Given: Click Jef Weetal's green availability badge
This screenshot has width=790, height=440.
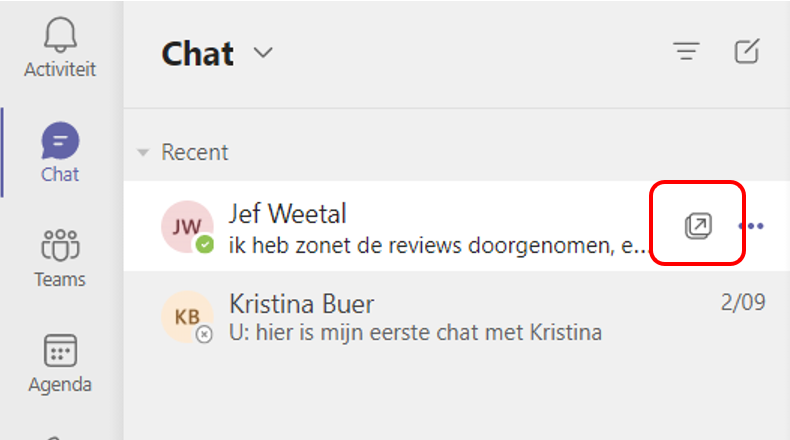Looking at the screenshot, I should tap(205, 245).
